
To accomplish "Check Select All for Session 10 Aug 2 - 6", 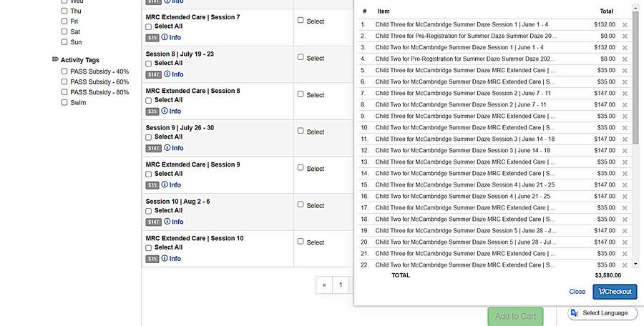I will 148,211.
